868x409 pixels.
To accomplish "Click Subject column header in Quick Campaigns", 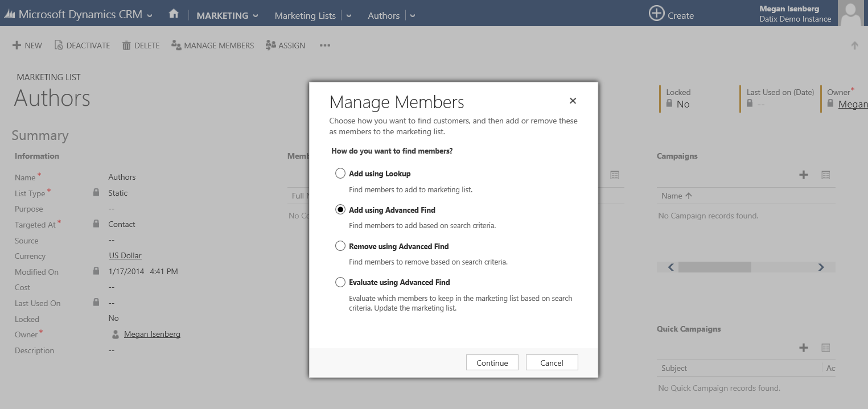I will 674,368.
